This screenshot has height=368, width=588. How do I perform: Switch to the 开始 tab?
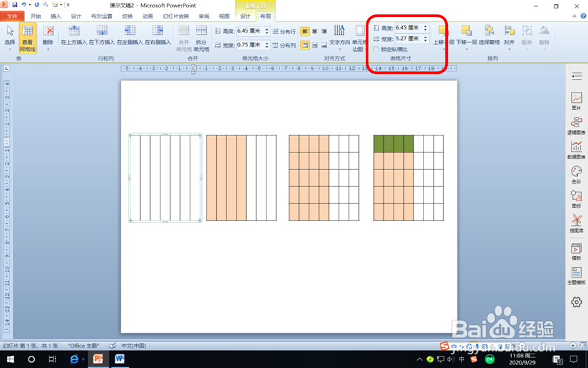[x=35, y=16]
